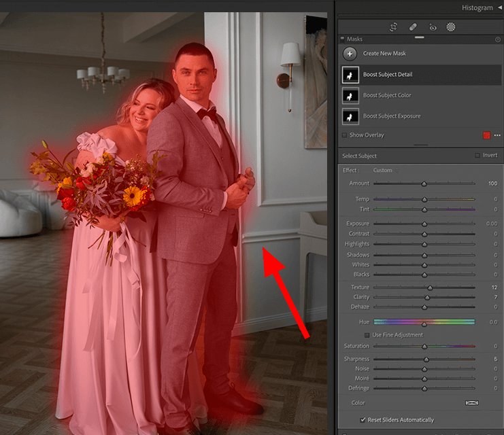
Task: Select the Boost Subject Color mask
Action: click(x=387, y=95)
